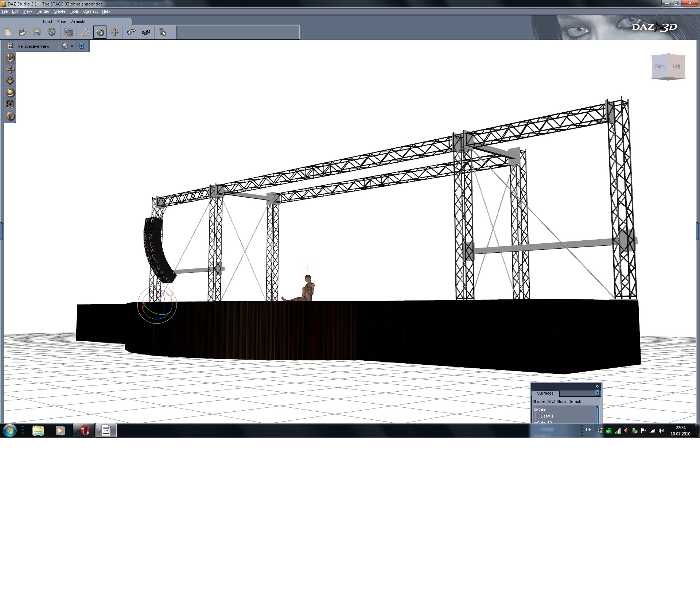Viewport: 700px width, 609px height.
Task: Activate the What's This help pointer
Action: (x=162, y=32)
